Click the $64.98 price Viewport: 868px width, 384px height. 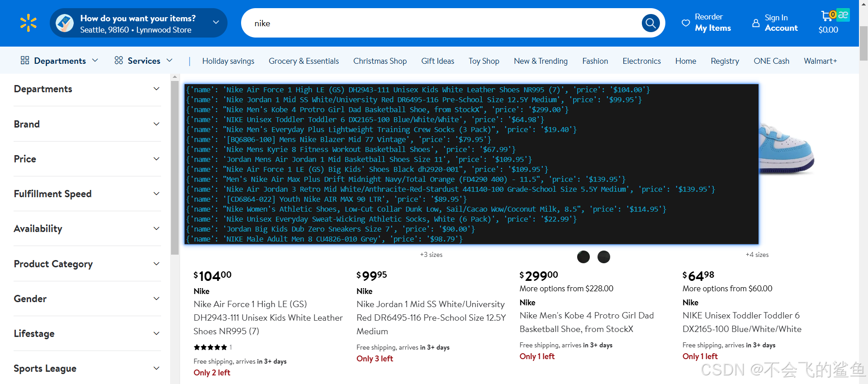click(x=698, y=275)
